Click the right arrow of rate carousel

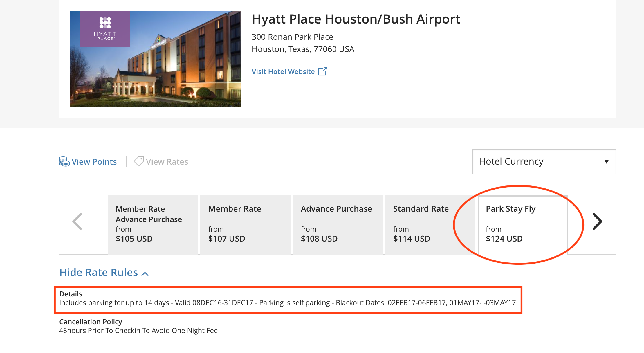coord(597,221)
